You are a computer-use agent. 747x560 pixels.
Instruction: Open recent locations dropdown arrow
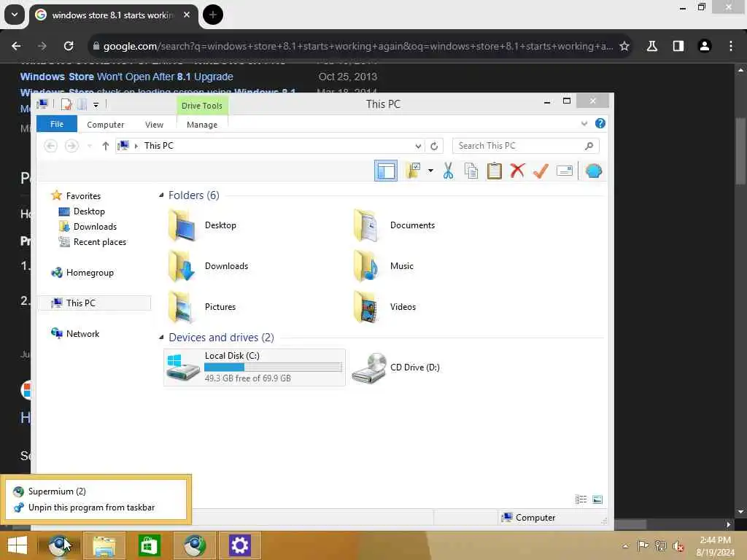[90, 146]
